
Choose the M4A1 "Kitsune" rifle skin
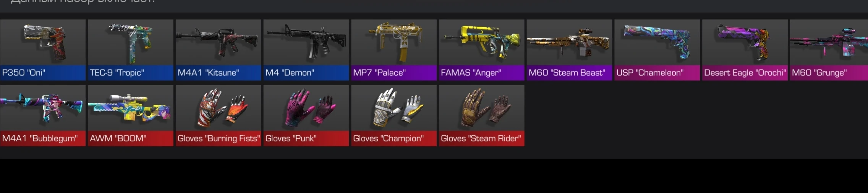point(219,50)
